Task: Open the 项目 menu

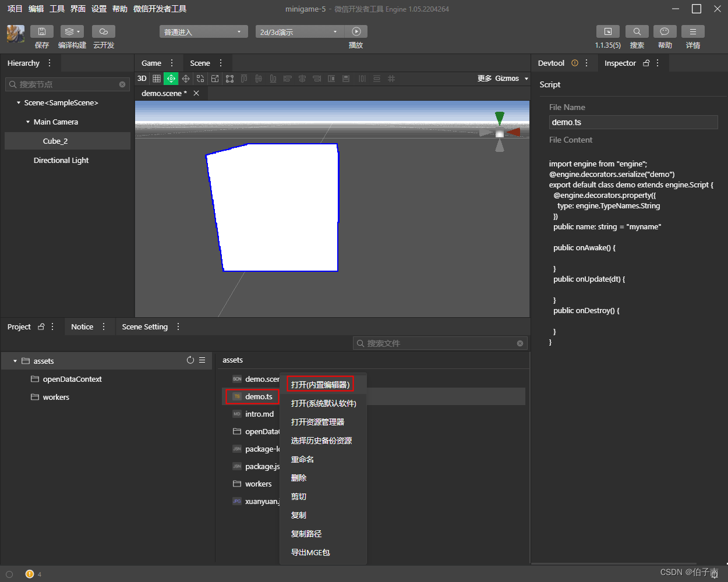Action: pos(15,9)
